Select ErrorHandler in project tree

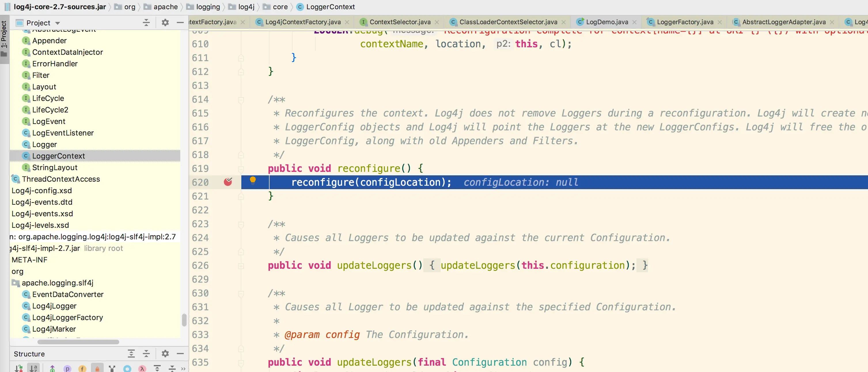pyautogui.click(x=55, y=63)
